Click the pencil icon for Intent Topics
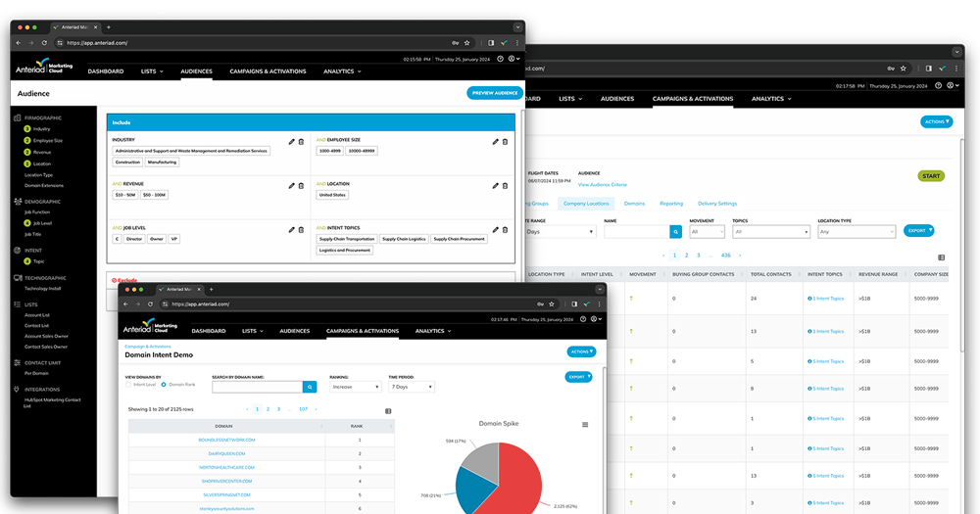 495,229
